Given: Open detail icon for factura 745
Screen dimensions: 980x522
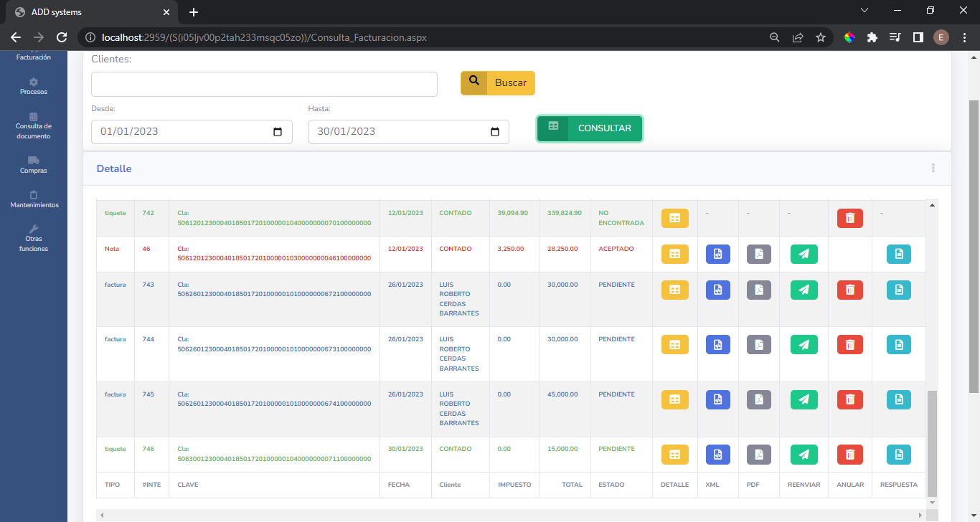Looking at the screenshot, I should point(674,399).
